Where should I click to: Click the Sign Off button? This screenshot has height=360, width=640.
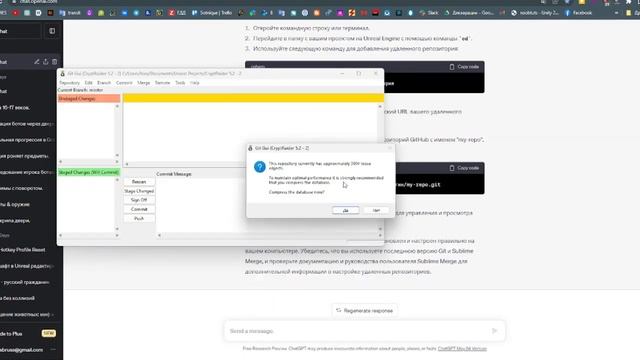pyautogui.click(x=139, y=200)
